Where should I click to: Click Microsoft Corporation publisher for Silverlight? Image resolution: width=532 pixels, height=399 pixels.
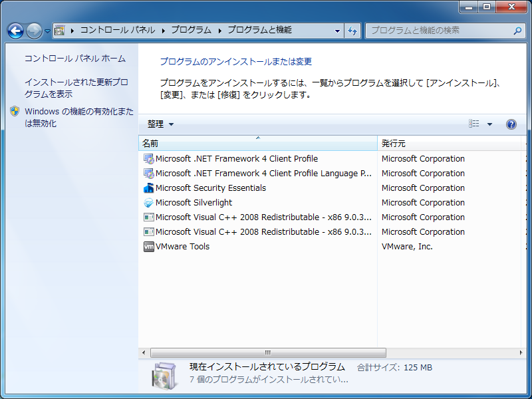pos(423,203)
